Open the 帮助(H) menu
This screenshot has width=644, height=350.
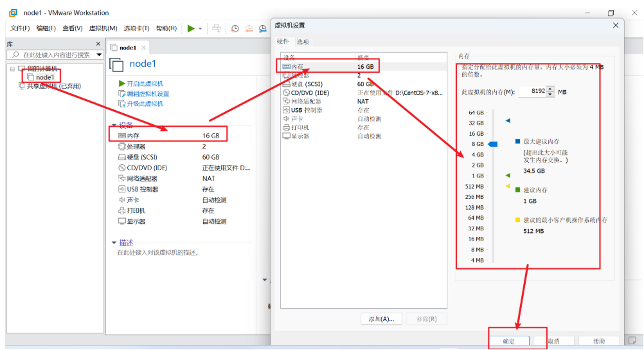[x=166, y=28]
